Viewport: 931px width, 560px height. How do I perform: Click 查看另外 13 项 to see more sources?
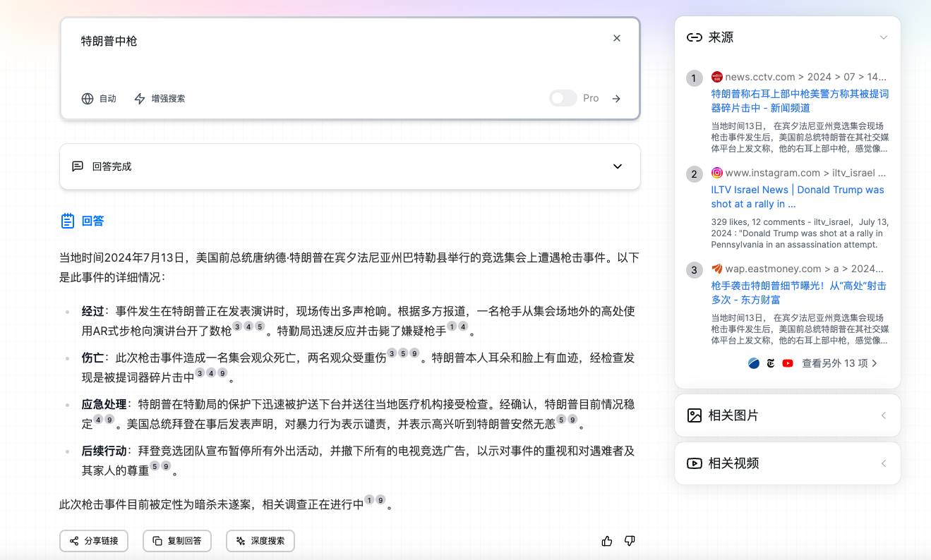839,363
